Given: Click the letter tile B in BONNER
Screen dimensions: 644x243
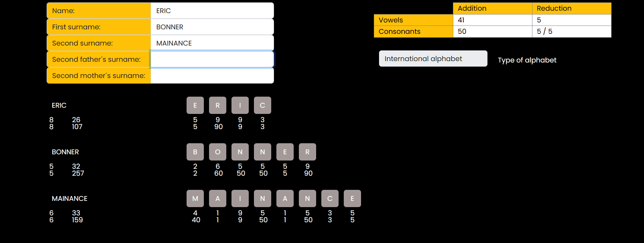Looking at the screenshot, I should point(195,152).
